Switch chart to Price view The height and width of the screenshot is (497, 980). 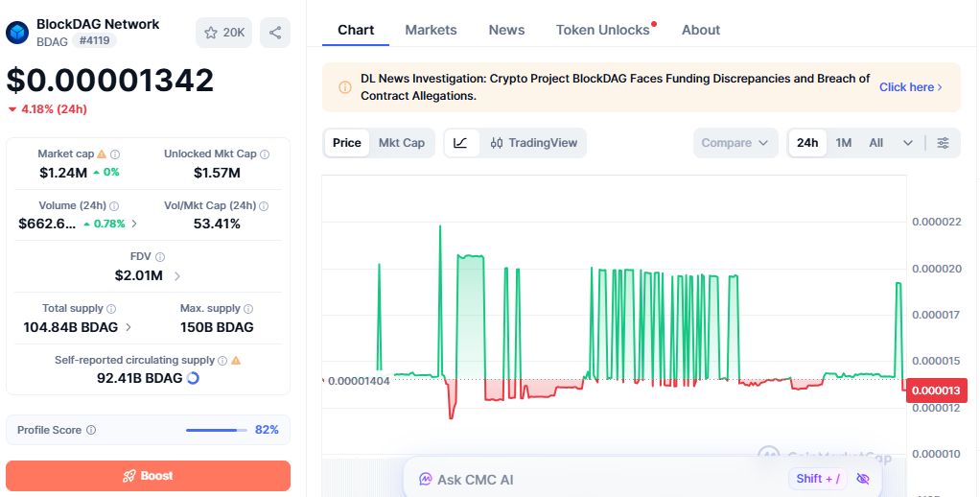[x=347, y=143]
